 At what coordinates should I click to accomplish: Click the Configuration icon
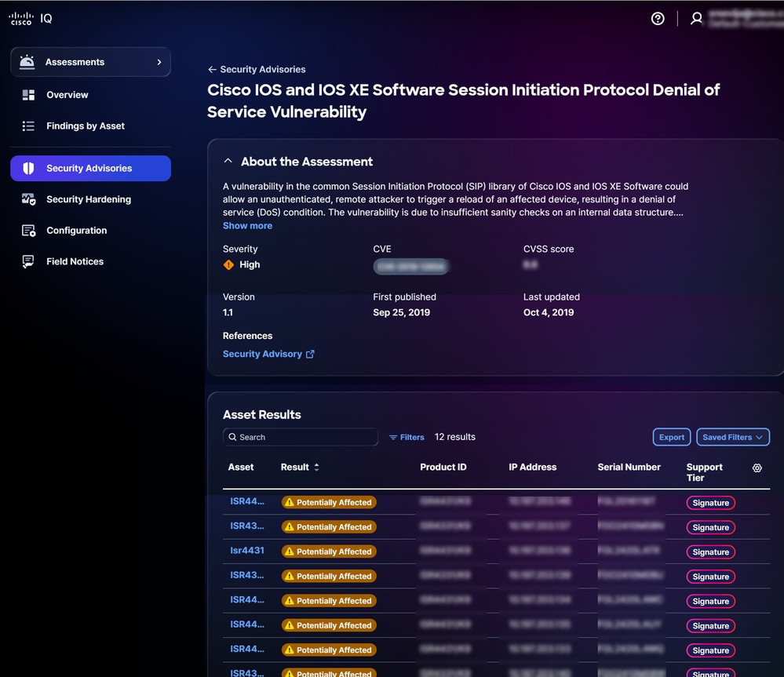pos(28,231)
